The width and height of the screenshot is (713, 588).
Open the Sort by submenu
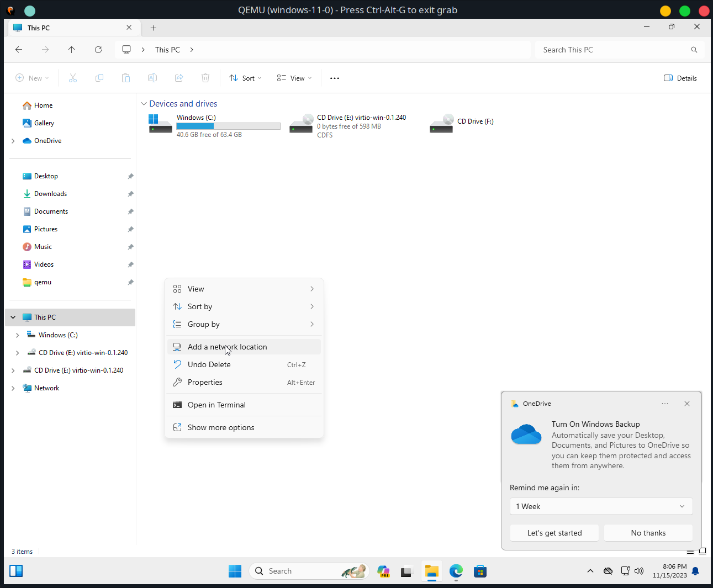[x=244, y=306]
